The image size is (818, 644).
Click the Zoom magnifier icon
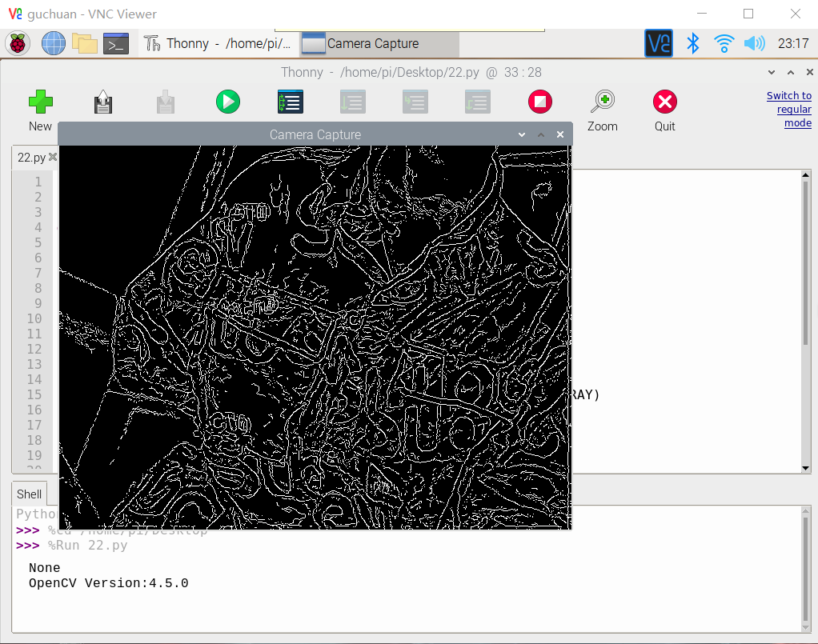[x=603, y=102]
